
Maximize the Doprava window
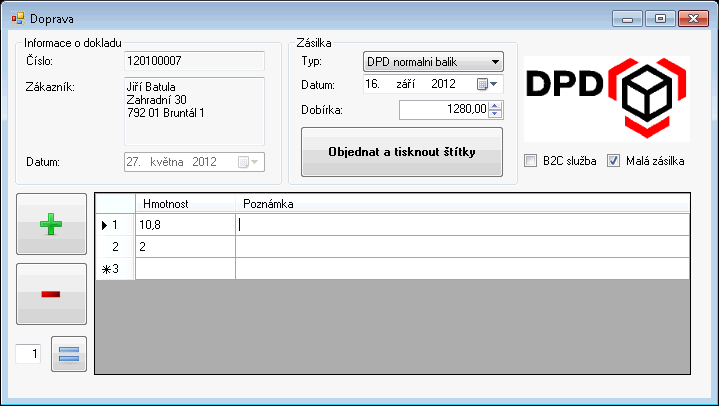pyautogui.click(x=660, y=19)
